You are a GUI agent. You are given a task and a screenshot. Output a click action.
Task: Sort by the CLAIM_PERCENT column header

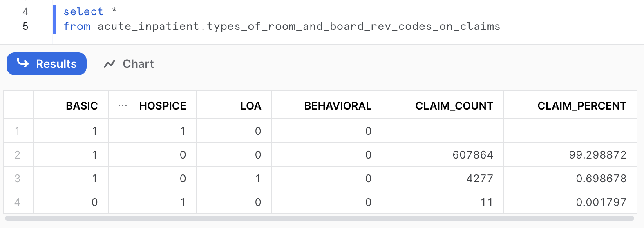pos(581,106)
